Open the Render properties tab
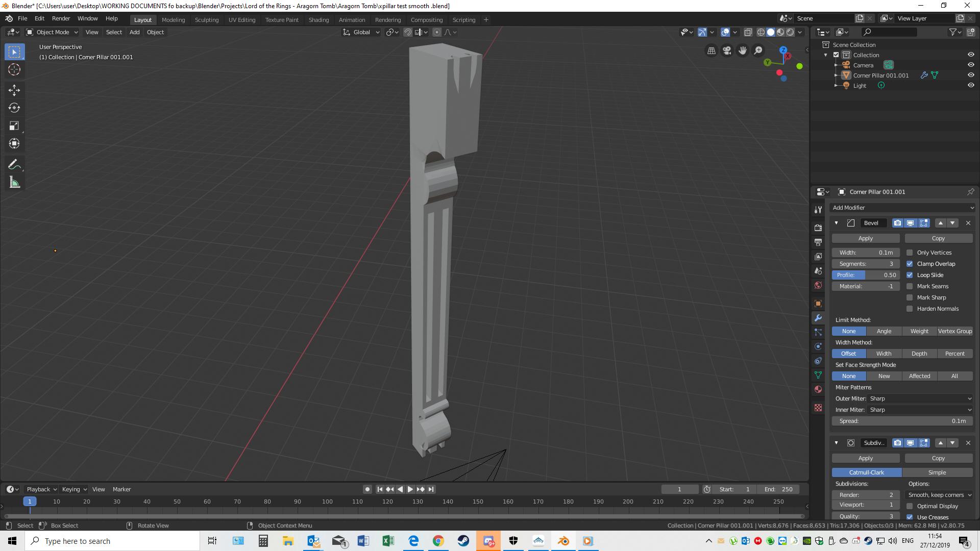The width and height of the screenshot is (980, 551). coord(818,228)
